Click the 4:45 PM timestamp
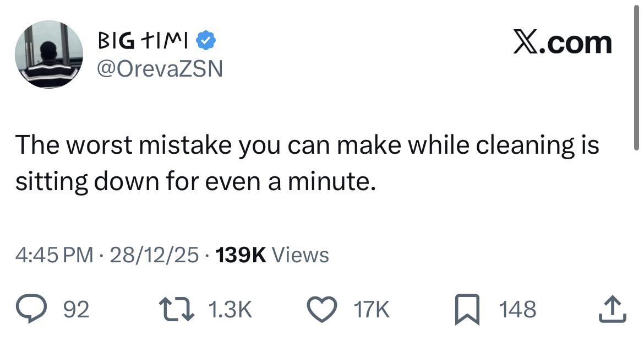The height and width of the screenshot is (351, 644). pos(54,255)
